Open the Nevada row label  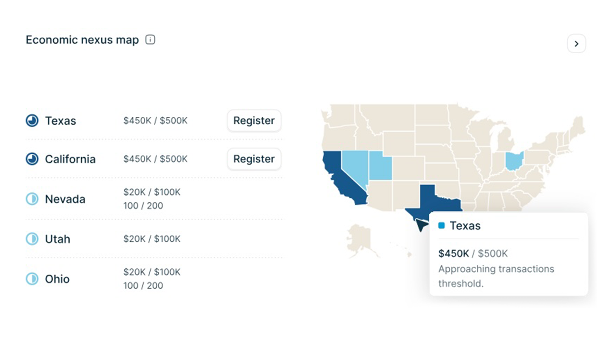[65, 199]
